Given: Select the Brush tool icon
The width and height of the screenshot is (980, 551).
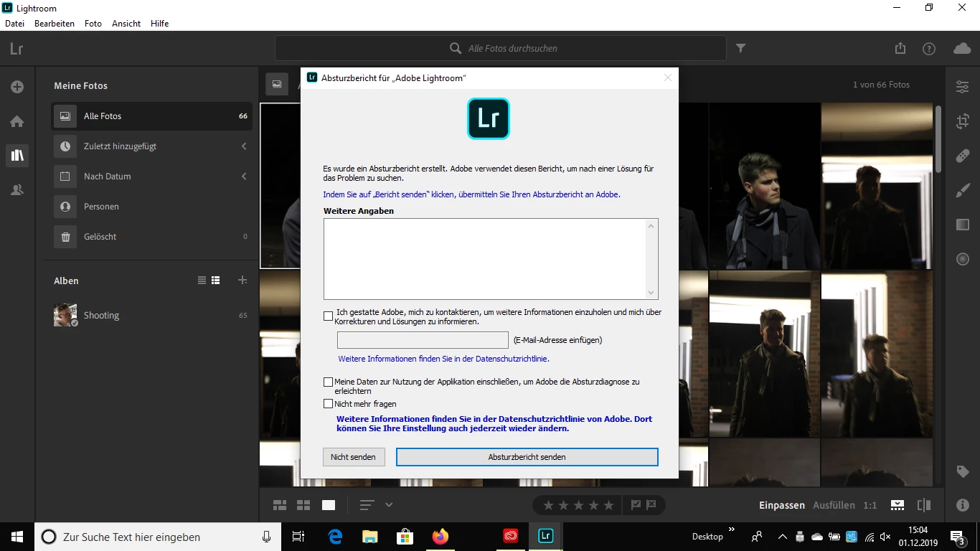Looking at the screenshot, I should (x=963, y=190).
